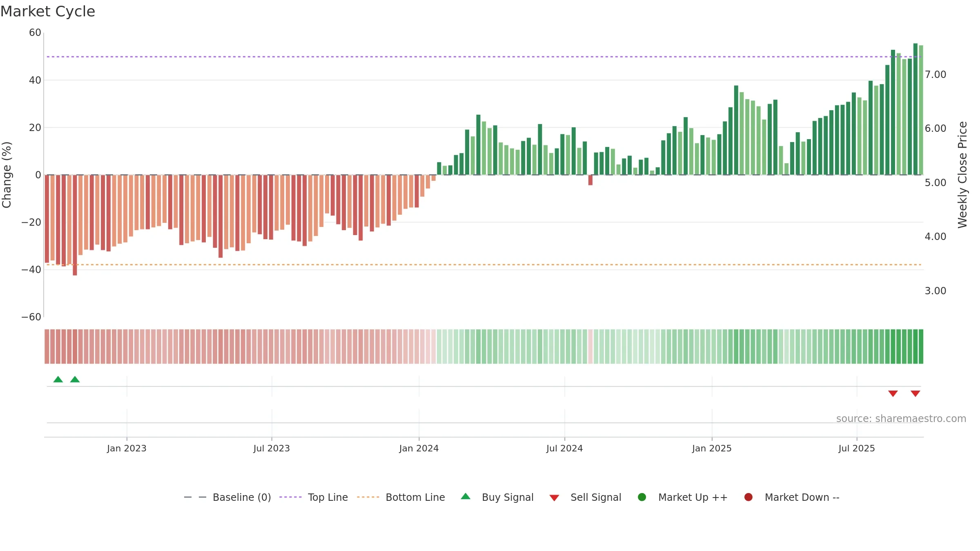Image resolution: width=980 pixels, height=551 pixels.
Task: Toggle the Market Up ++ legend entry
Action: 682,497
